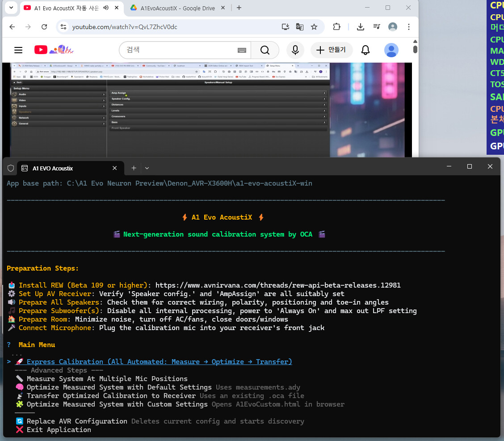Open the on-screen keyboard in search box

[x=242, y=50]
